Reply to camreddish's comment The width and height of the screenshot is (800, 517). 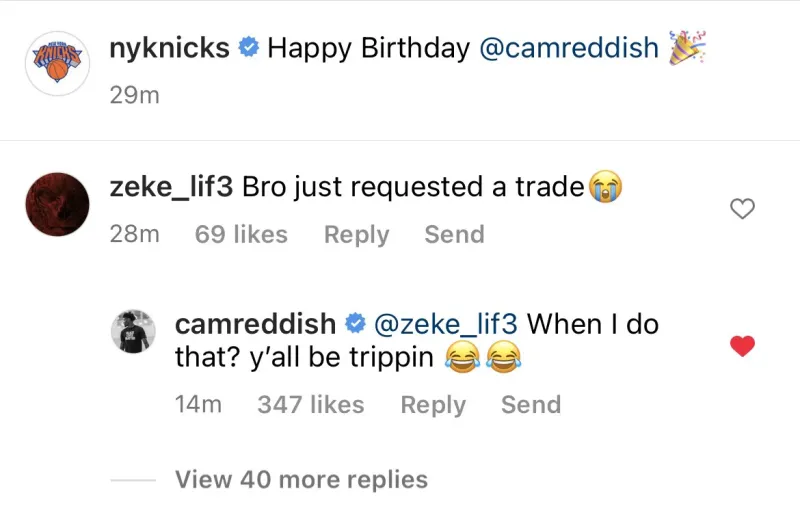(x=433, y=405)
